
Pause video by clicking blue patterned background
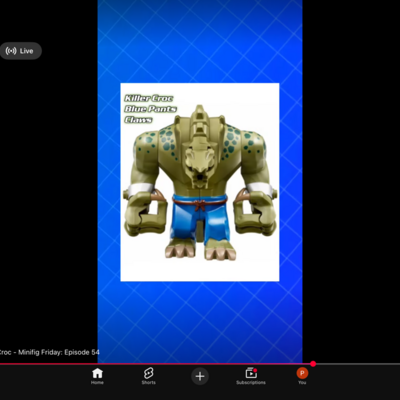point(200,320)
